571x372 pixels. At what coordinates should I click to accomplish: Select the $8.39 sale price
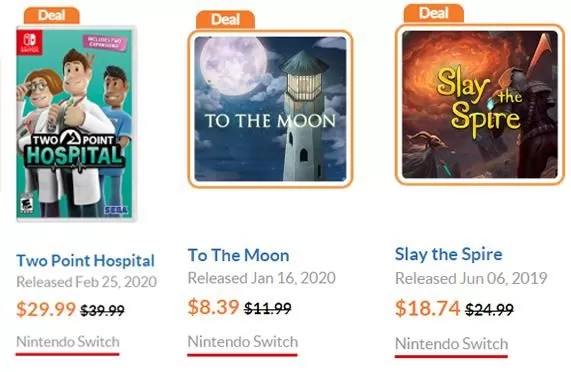point(213,307)
